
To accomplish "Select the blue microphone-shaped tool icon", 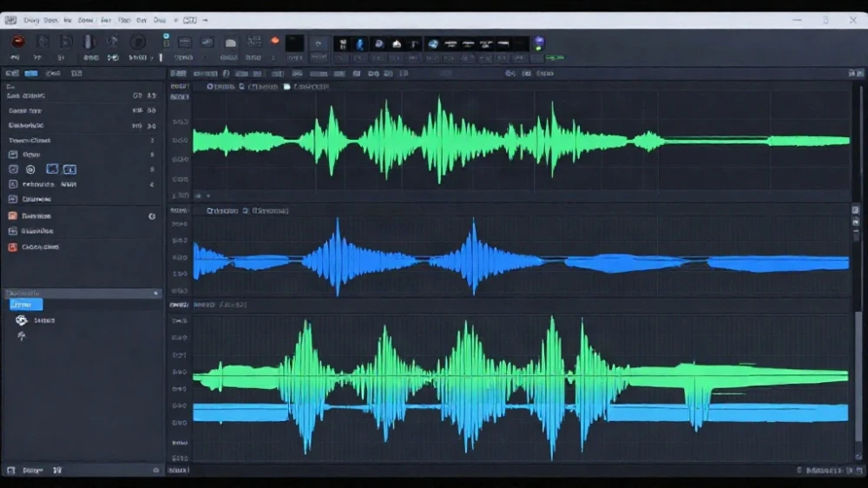I will [x=360, y=43].
